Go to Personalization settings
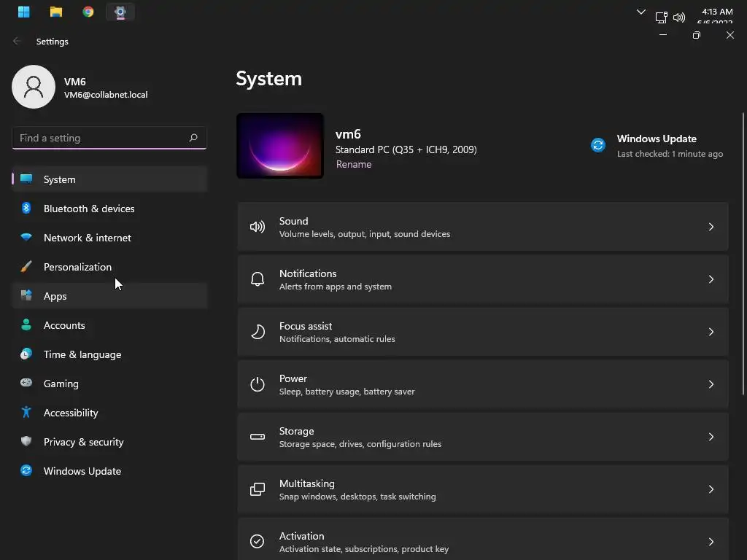Image resolution: width=747 pixels, height=560 pixels. pyautogui.click(x=109, y=267)
